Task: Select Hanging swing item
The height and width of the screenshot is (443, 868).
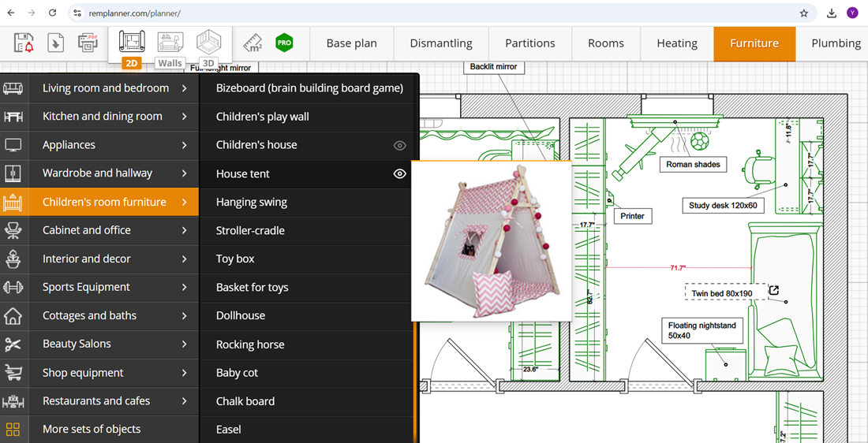Action: click(x=307, y=202)
